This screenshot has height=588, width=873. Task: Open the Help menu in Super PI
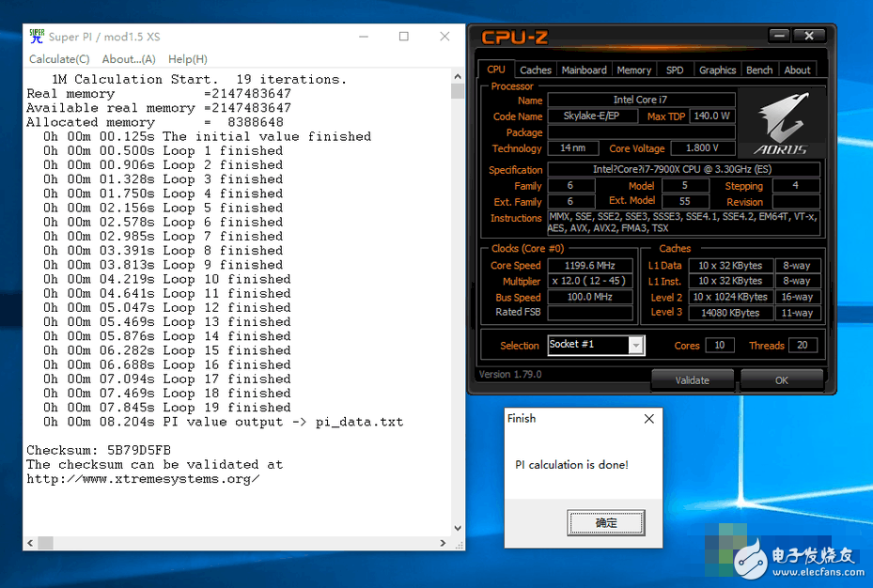pos(188,58)
